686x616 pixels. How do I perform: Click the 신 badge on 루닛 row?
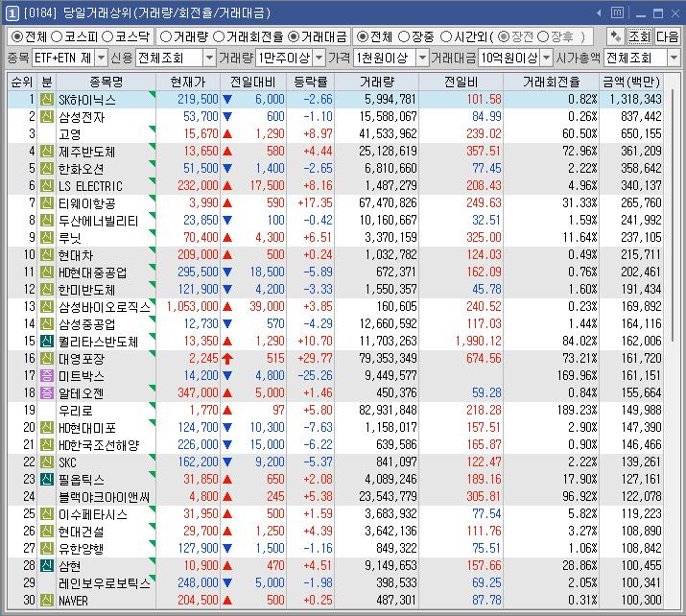47,238
